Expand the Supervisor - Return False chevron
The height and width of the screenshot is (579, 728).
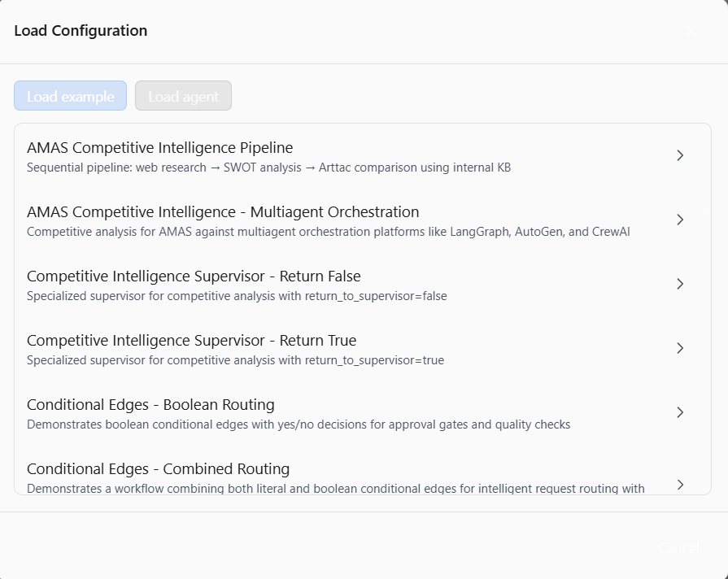pyautogui.click(x=680, y=284)
